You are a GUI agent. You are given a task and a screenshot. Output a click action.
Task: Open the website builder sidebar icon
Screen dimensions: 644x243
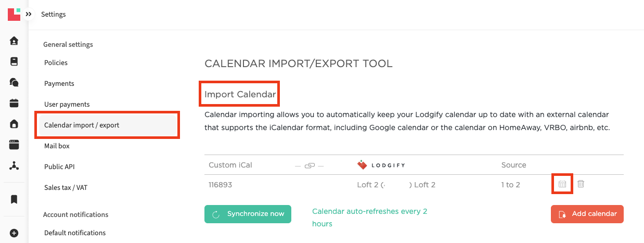coord(14,145)
